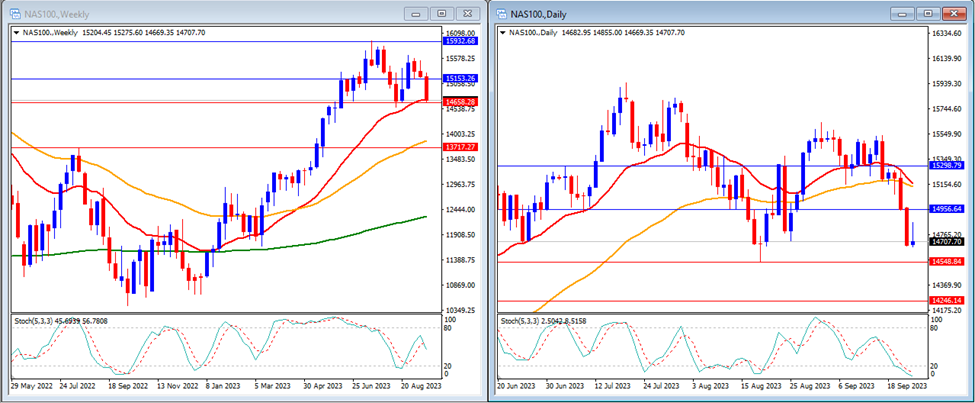Click the 16334.60 value on Daily price scale
This screenshot has height=403, width=975.
point(946,34)
